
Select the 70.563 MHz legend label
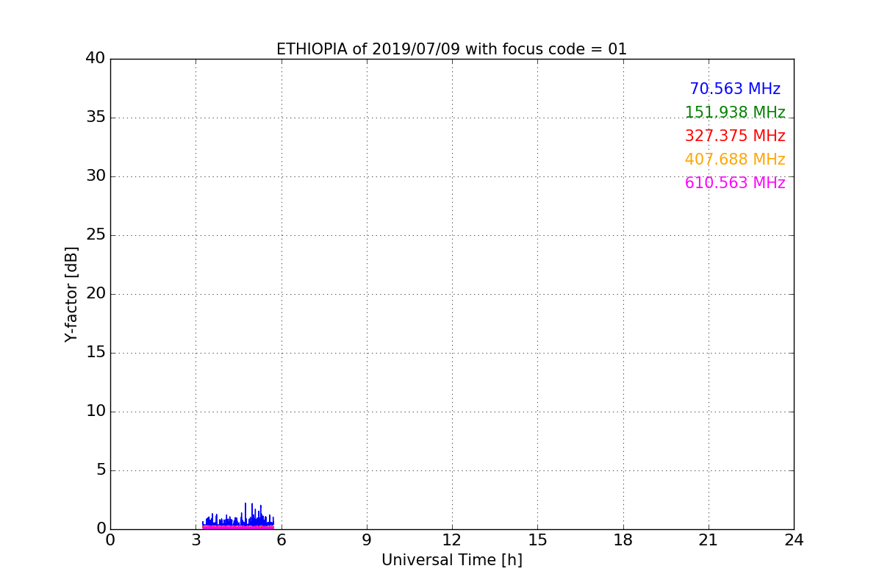(735, 89)
